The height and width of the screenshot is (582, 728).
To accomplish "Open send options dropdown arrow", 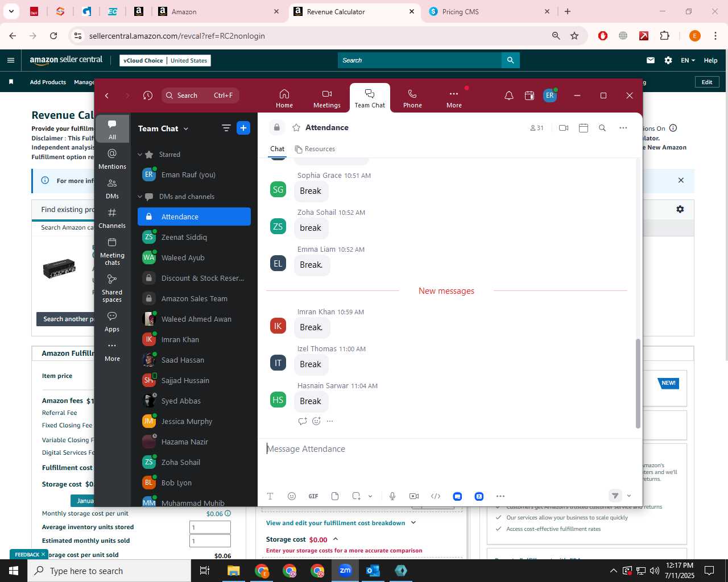I will pos(629,496).
